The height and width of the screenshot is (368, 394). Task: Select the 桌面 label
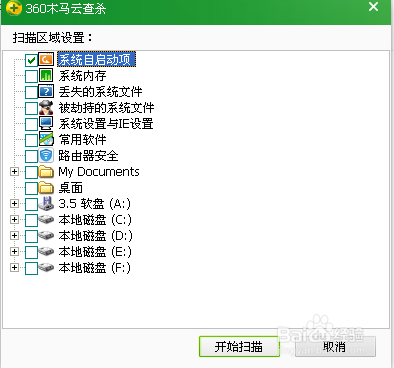point(70,188)
